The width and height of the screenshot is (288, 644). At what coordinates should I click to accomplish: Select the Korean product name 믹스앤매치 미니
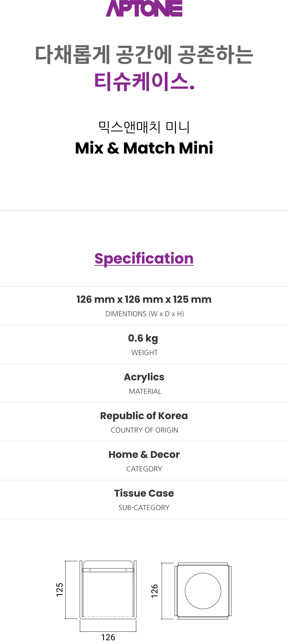coord(144,127)
